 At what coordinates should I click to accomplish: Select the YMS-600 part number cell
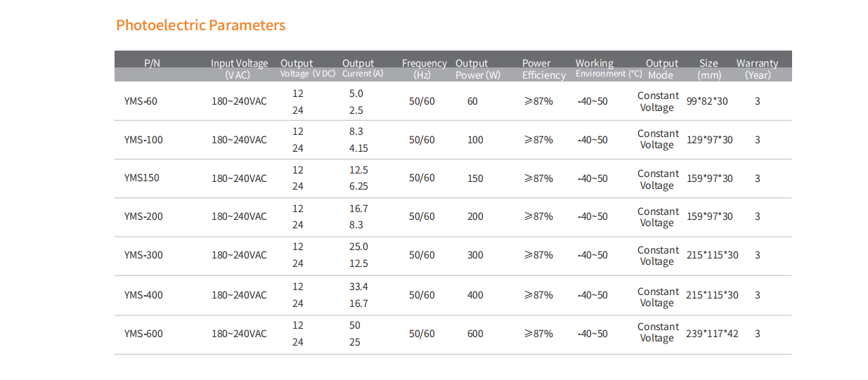pyautogui.click(x=143, y=334)
